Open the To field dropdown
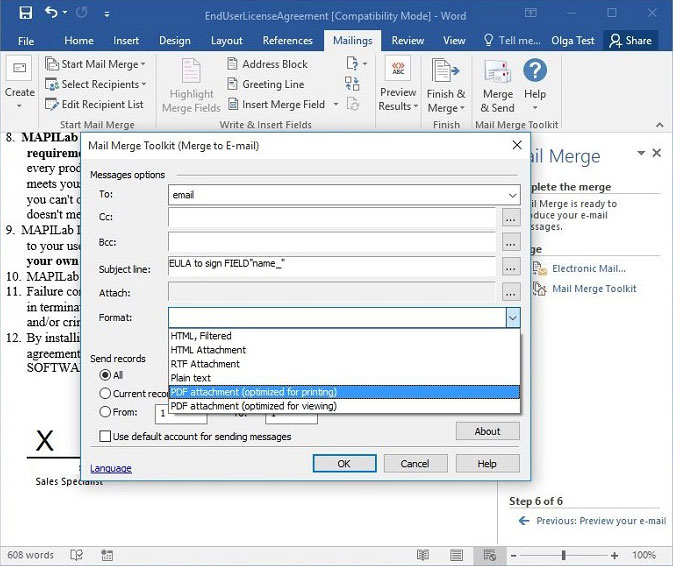The width and height of the screenshot is (673, 566). pyautogui.click(x=512, y=195)
